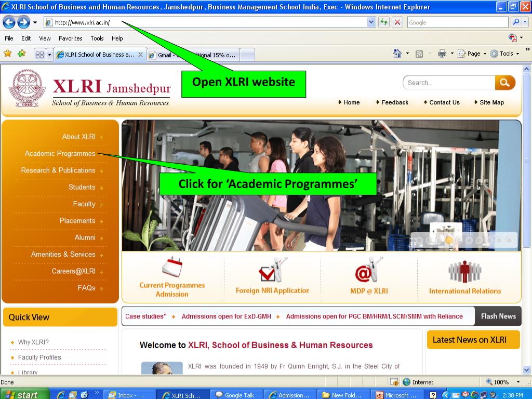The height and width of the screenshot is (399, 532).
Task: Open the Tools menu in menu bar
Action: (97, 38)
